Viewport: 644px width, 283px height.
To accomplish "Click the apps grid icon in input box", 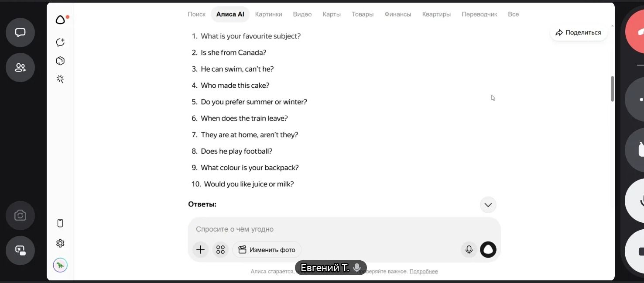I will pos(220,250).
